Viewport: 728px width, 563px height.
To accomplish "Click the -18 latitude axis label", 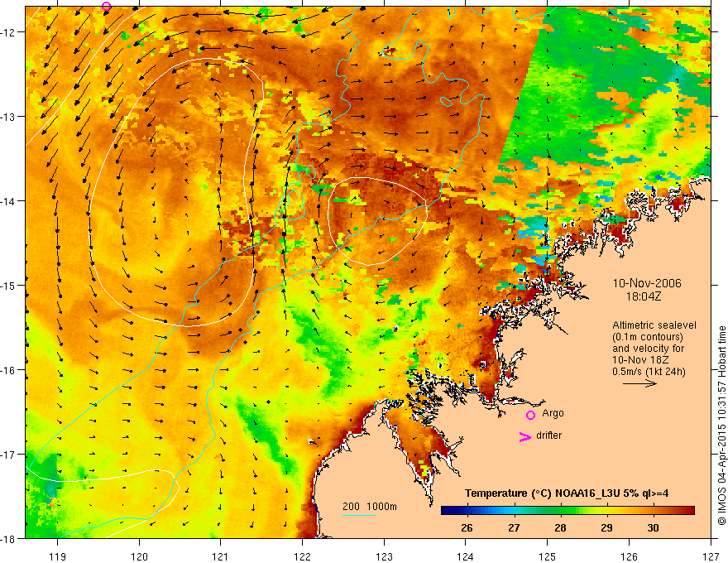I will click(x=8, y=539).
